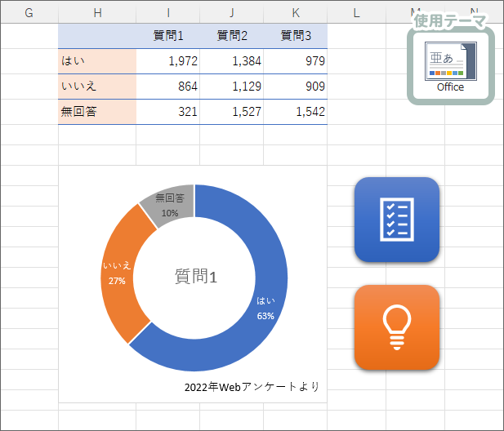Click cell with value 321
The image size is (504, 431).
tap(167, 112)
